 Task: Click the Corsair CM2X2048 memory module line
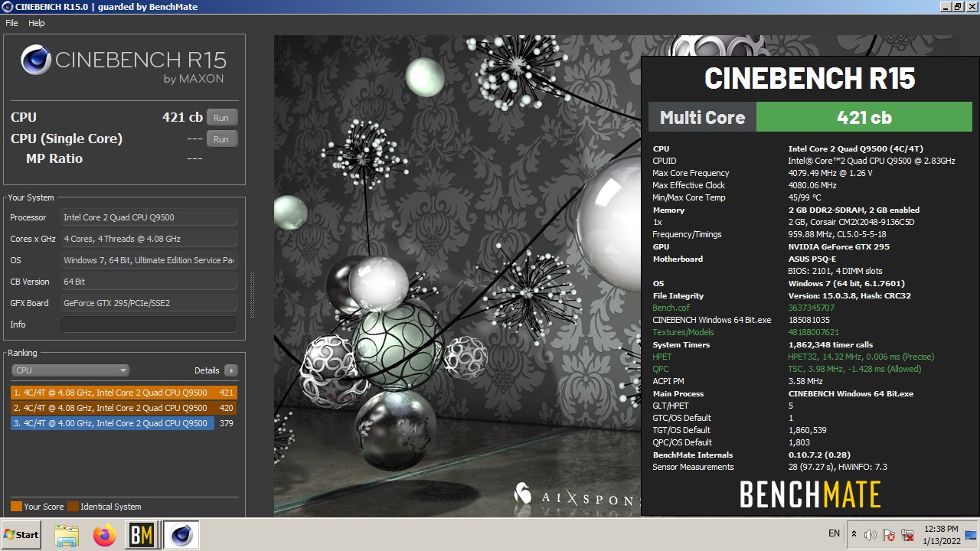click(851, 222)
